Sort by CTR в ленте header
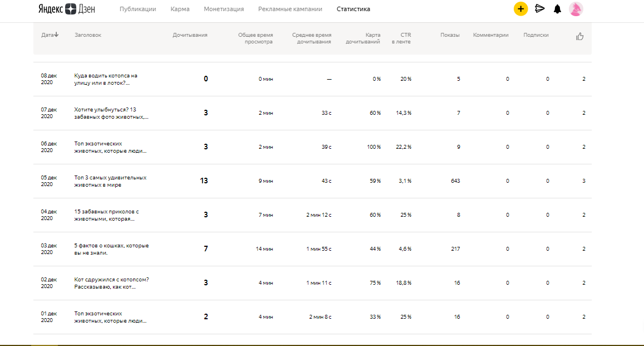The height and width of the screenshot is (346, 644). coord(401,38)
